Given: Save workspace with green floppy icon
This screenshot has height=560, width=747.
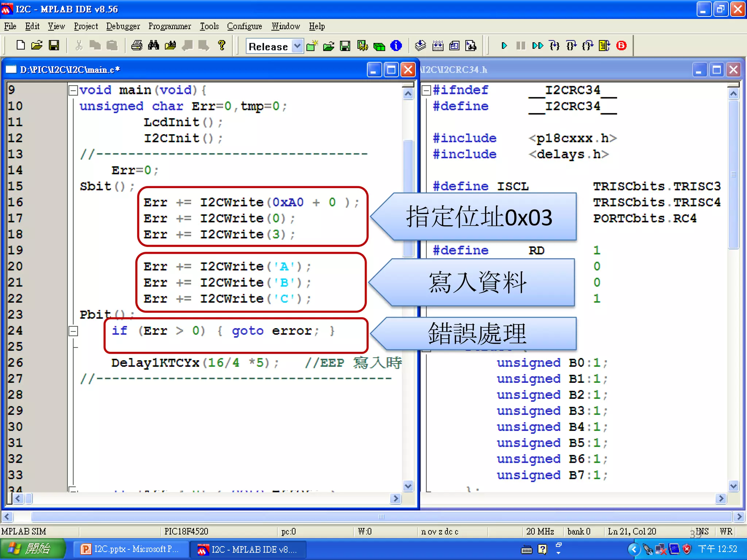Looking at the screenshot, I should (345, 46).
